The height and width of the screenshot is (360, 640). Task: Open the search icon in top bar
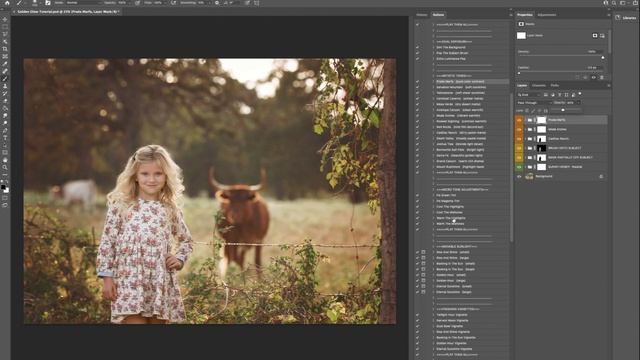click(614, 3)
